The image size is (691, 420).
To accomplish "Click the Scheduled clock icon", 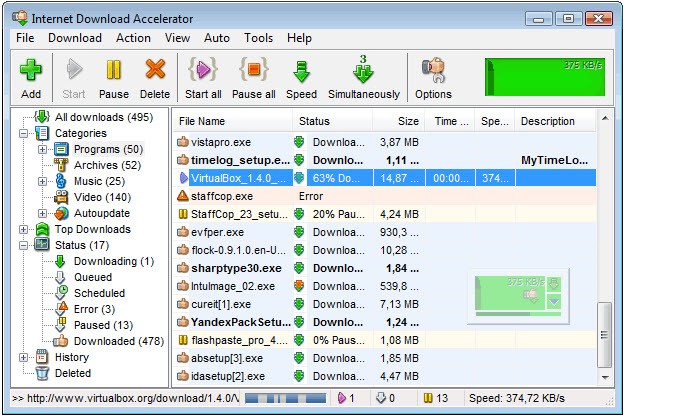I will click(x=61, y=293).
